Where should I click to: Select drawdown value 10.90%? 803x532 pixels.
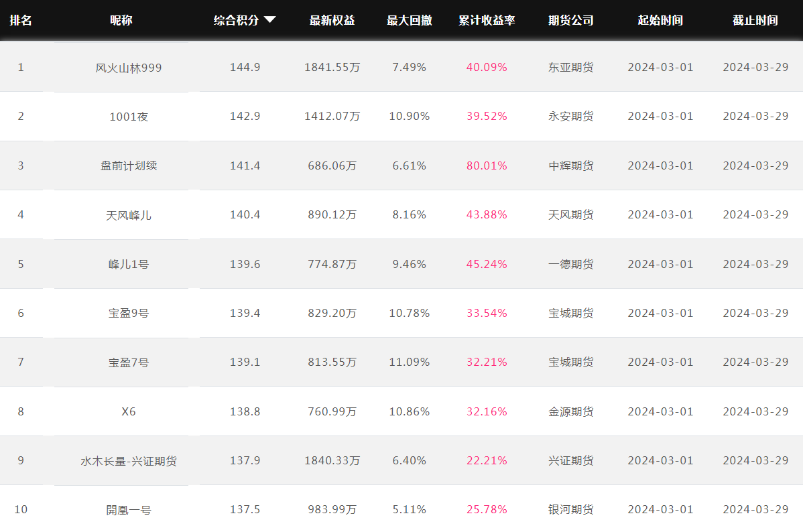tap(409, 116)
